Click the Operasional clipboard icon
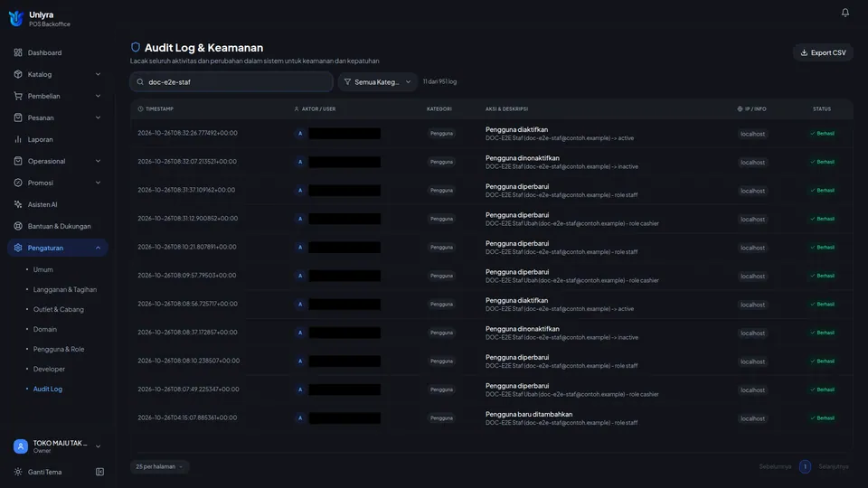The width and height of the screenshot is (868, 488). coord(18,161)
